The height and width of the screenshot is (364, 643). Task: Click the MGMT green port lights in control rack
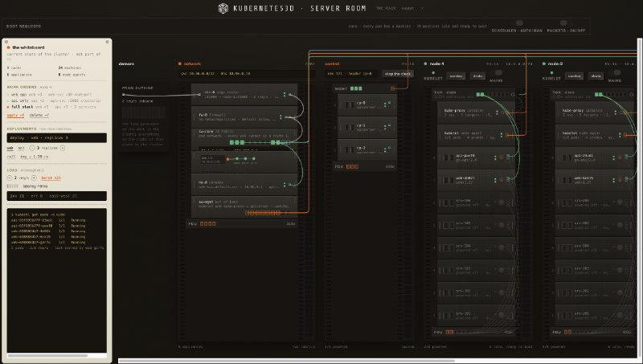coord(356,88)
